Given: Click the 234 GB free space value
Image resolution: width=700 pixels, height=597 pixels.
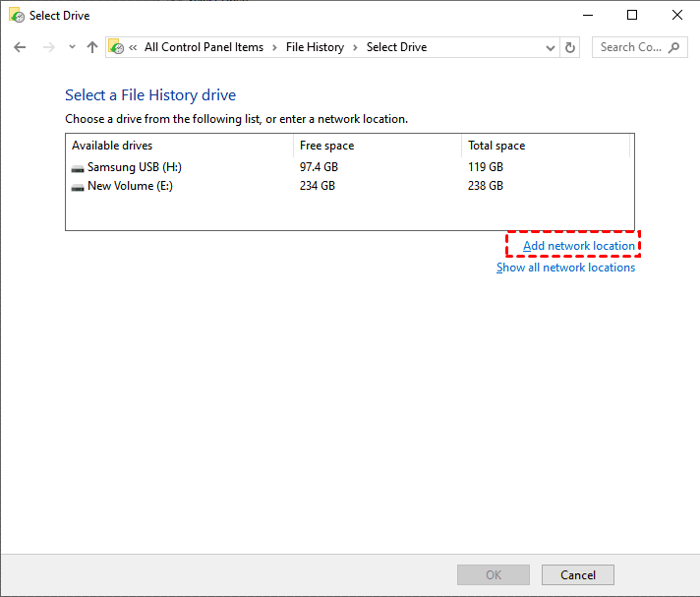Looking at the screenshot, I should click(x=318, y=186).
